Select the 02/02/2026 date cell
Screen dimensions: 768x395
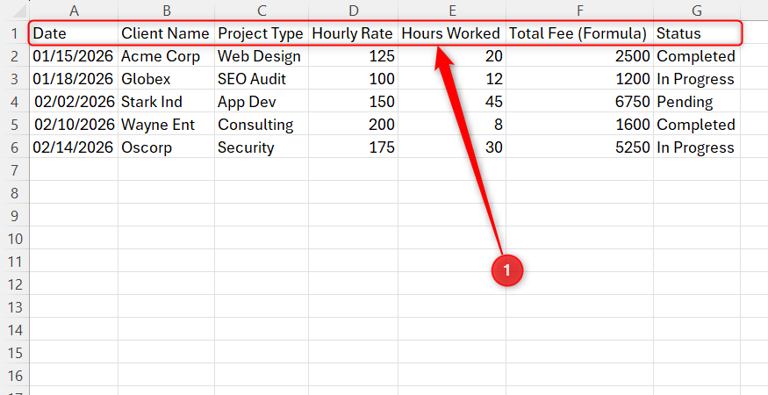coord(74,101)
